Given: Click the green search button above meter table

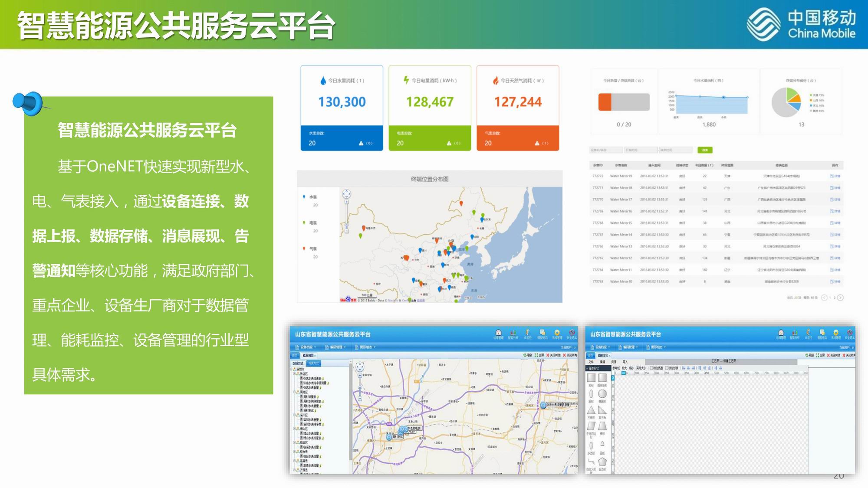Looking at the screenshot, I should (705, 150).
